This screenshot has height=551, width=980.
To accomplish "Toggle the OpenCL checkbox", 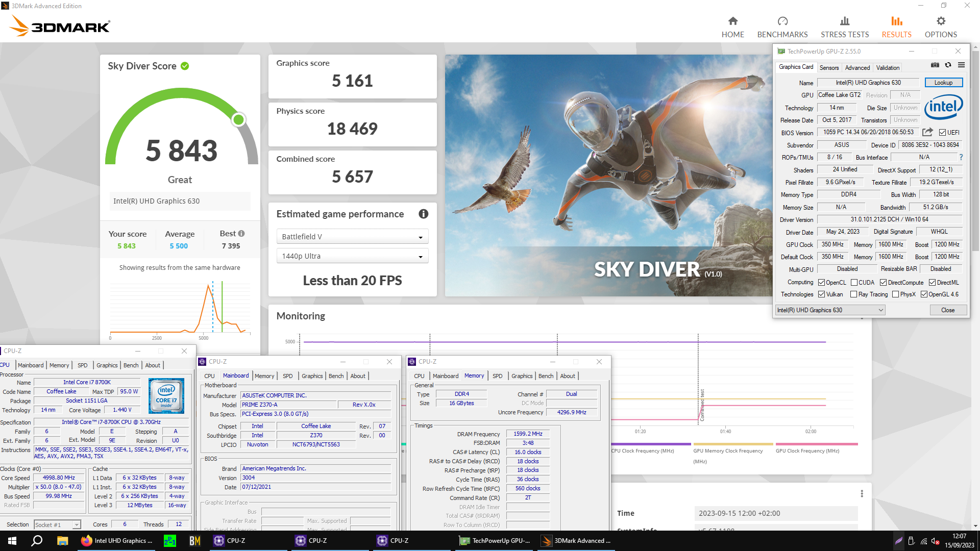I will point(821,283).
